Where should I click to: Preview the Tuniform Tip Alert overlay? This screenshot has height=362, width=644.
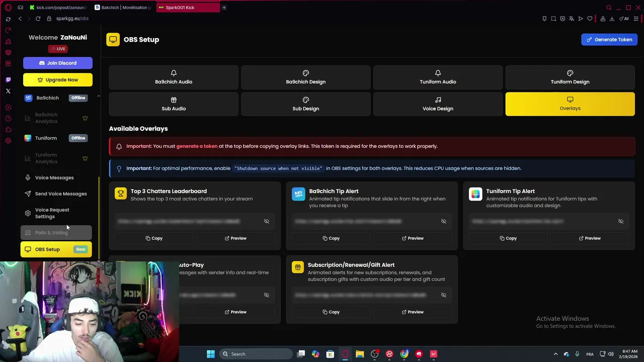pos(590,238)
